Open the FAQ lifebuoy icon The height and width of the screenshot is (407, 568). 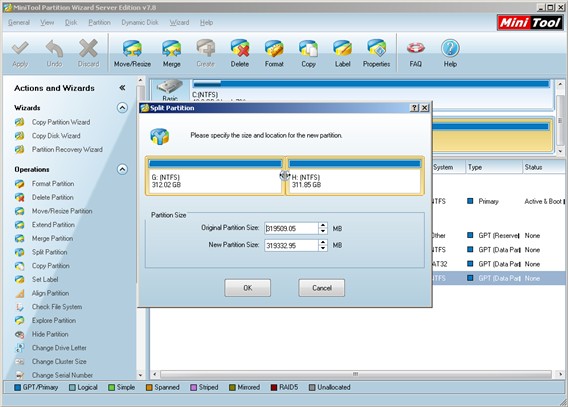(415, 54)
